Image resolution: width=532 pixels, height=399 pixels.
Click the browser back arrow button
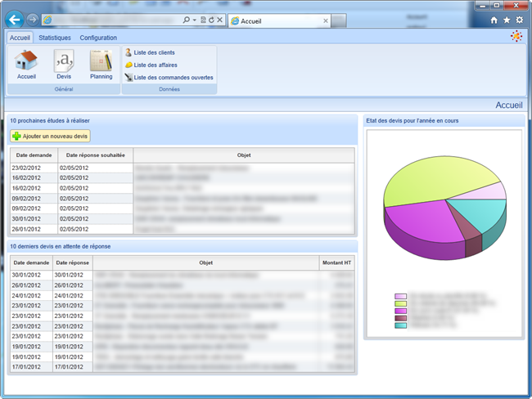tap(14, 19)
